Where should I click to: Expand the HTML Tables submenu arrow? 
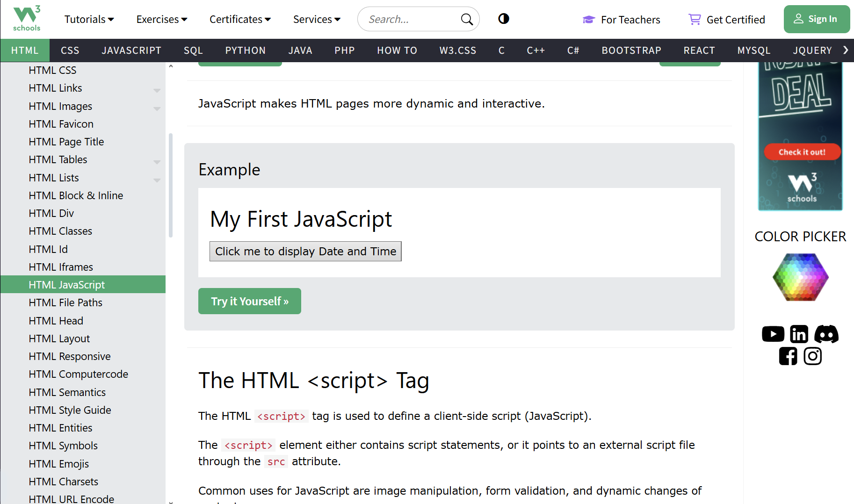[x=157, y=162]
